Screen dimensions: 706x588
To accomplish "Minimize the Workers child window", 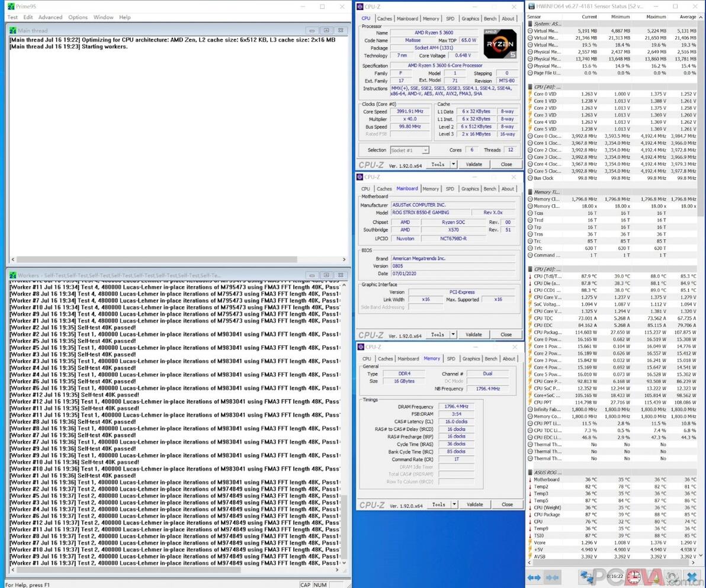I will [312, 275].
